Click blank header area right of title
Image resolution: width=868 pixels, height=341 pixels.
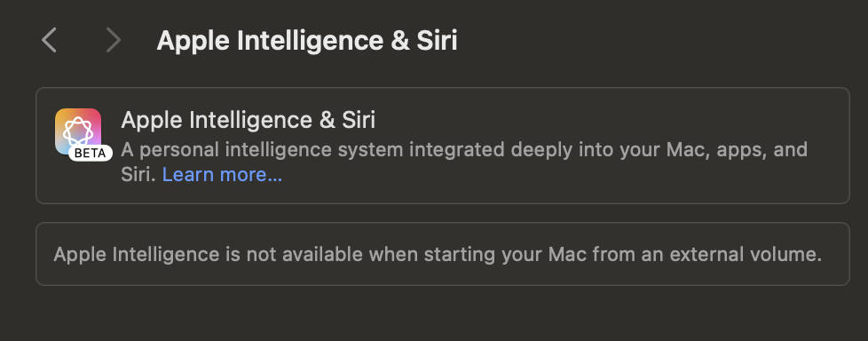pyautogui.click(x=659, y=41)
